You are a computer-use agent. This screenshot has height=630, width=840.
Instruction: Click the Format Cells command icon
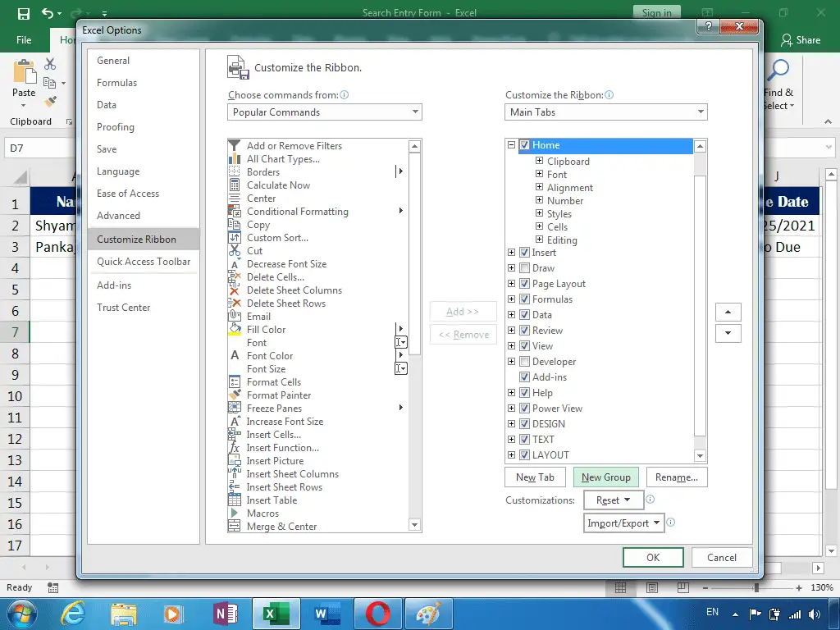(x=234, y=382)
